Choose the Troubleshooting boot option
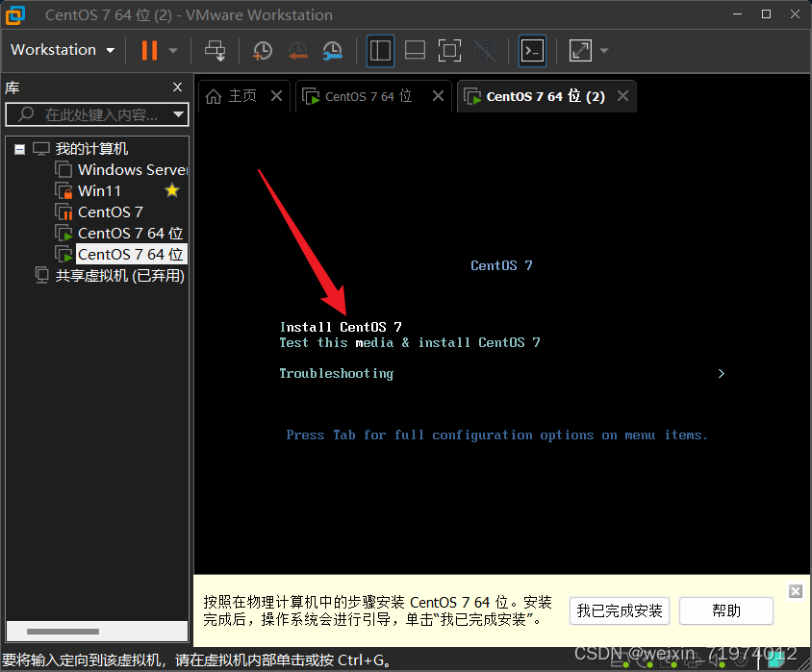The height and width of the screenshot is (672, 812). coord(336,374)
